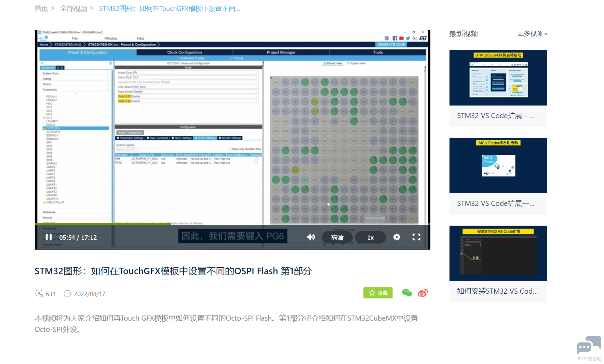This screenshot has width=604, height=364.
Task: Click the view count icon beside 634
Action: tap(39, 294)
